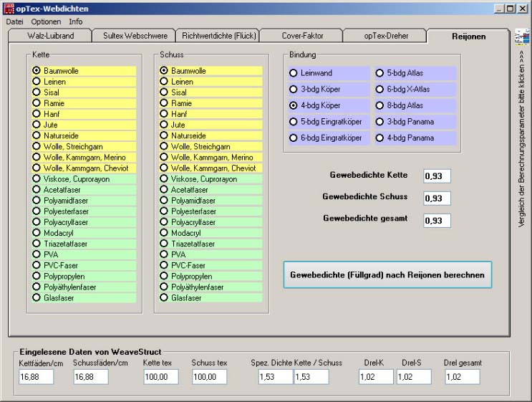
Task: Select Modacryl for Schuss
Action: point(211,233)
